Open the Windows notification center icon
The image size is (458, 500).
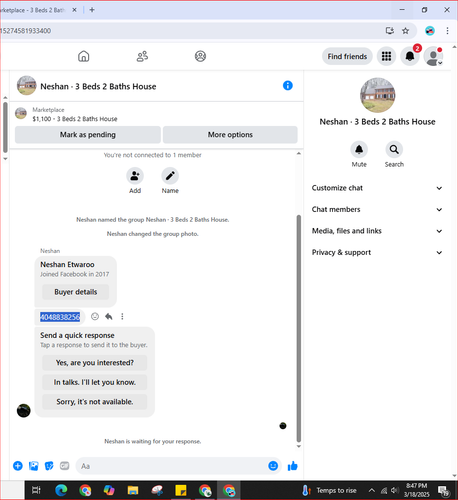pyautogui.click(x=444, y=490)
